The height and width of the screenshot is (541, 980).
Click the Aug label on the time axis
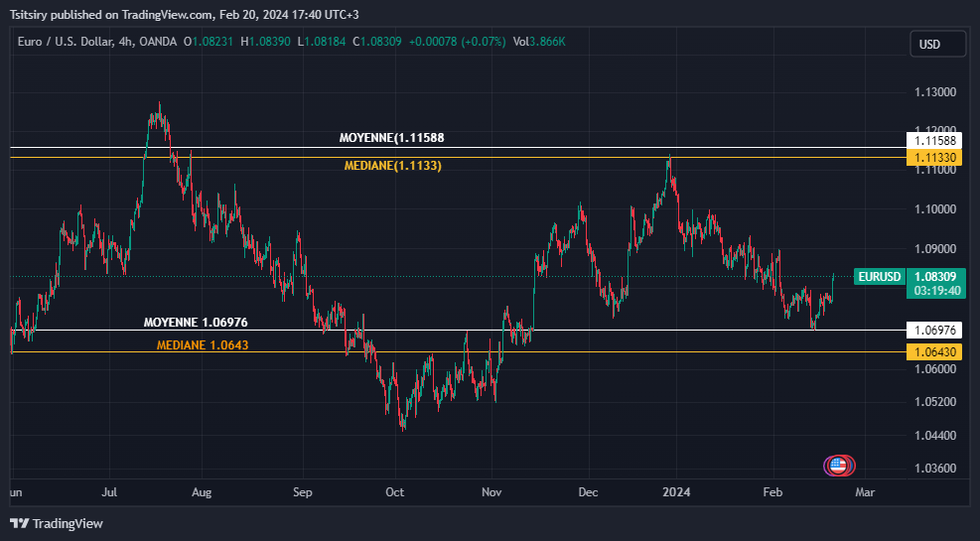(202, 492)
